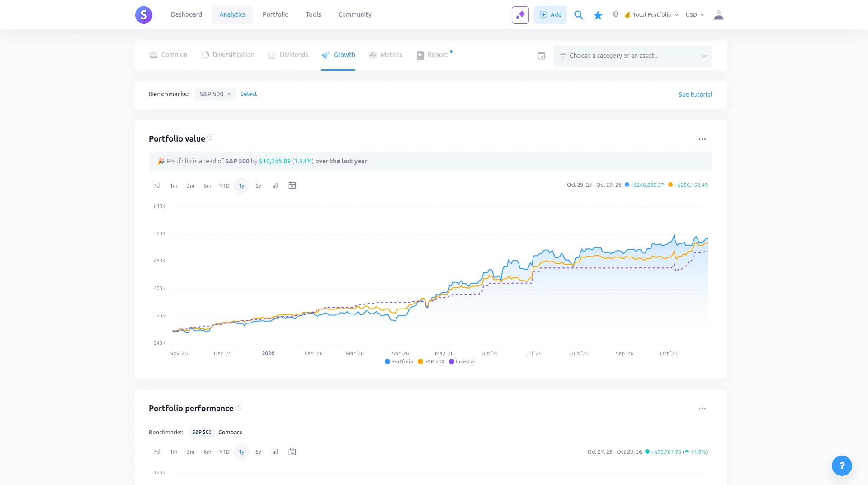868x485 pixels.
Task: Click help icon next to Portfolio value title
Action: pos(210,138)
